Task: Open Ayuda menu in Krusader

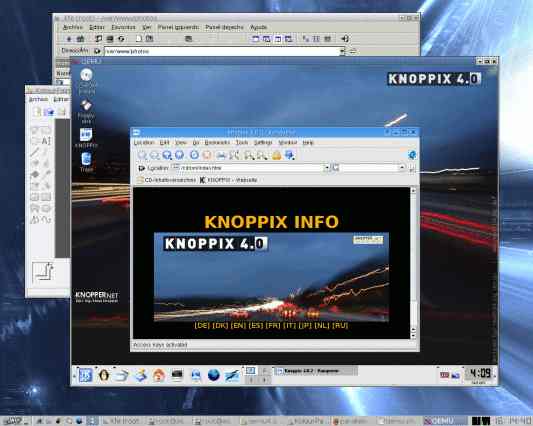Action: coord(258,27)
